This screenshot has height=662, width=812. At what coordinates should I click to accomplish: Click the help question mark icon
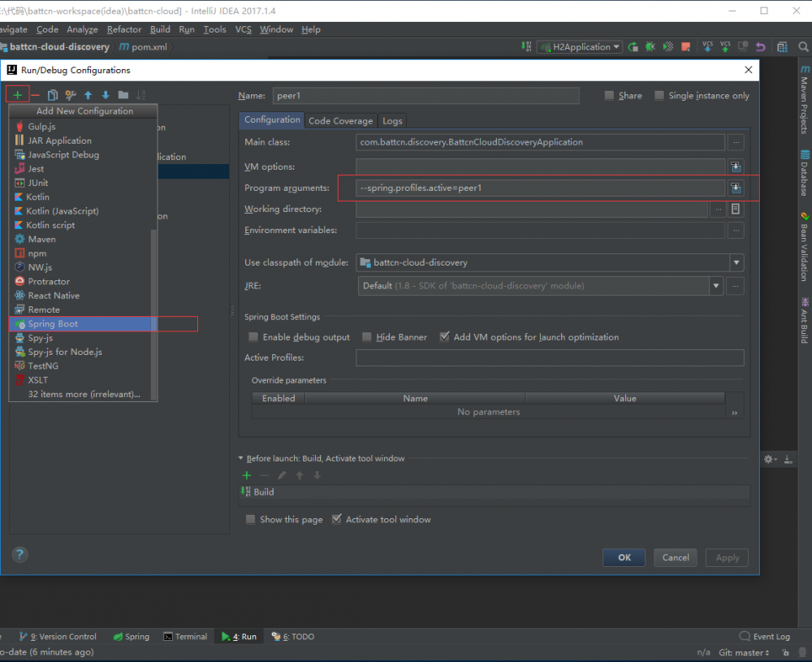point(20,555)
